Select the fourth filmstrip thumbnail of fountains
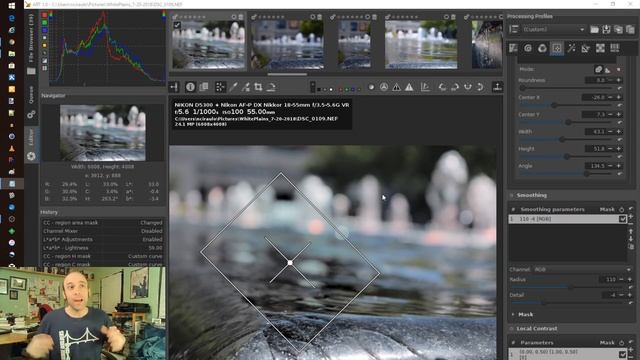The image size is (640, 360). [421, 44]
